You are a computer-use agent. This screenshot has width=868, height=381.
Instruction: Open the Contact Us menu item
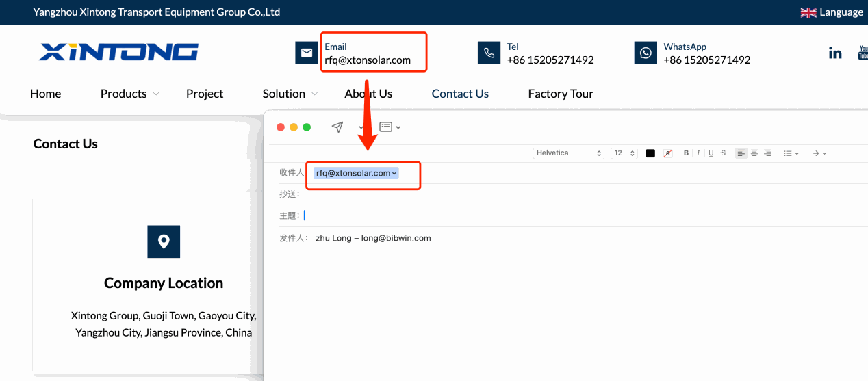[x=460, y=94]
